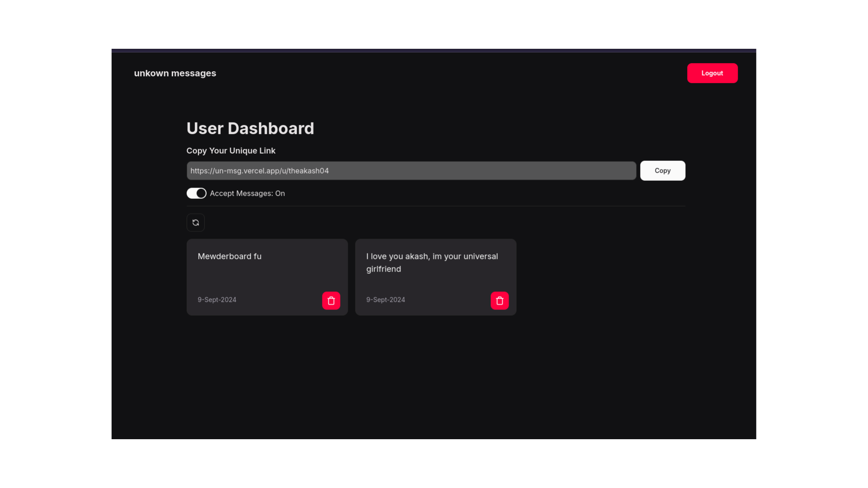Click the refresh messages icon

195,223
